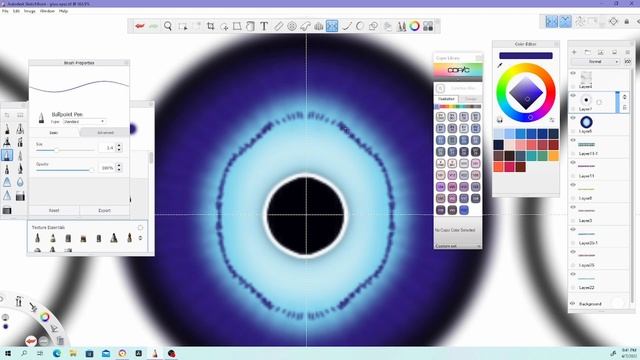The image size is (640, 360).
Task: Select the Draw Styles shapes tool
Action: click(x=373, y=26)
